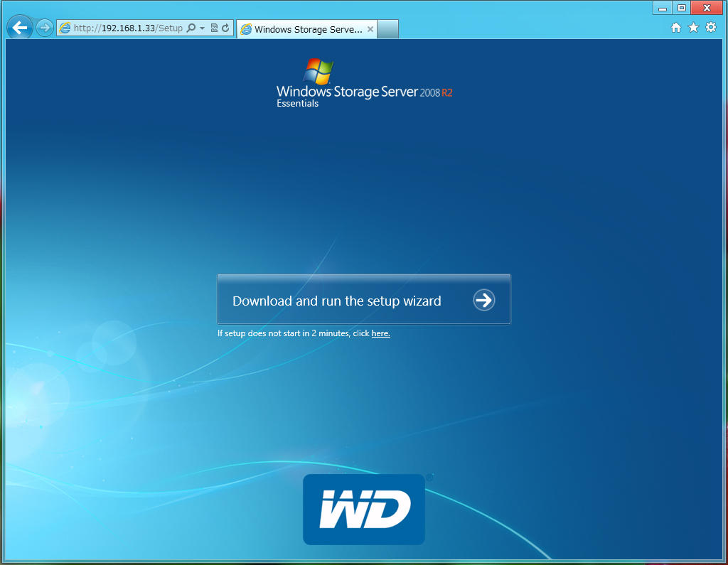Click Download and run the setup wizard

(x=363, y=299)
